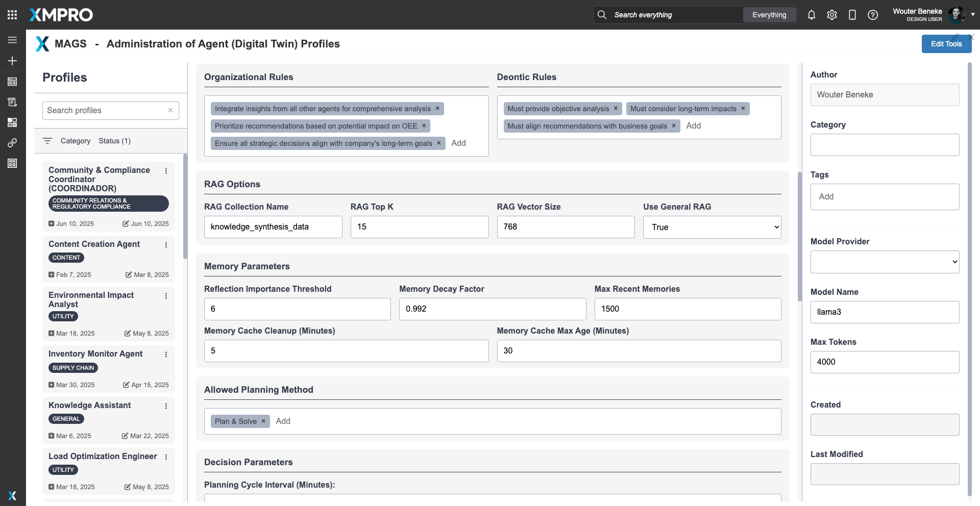Click the plus icon in left sidebar

12,61
